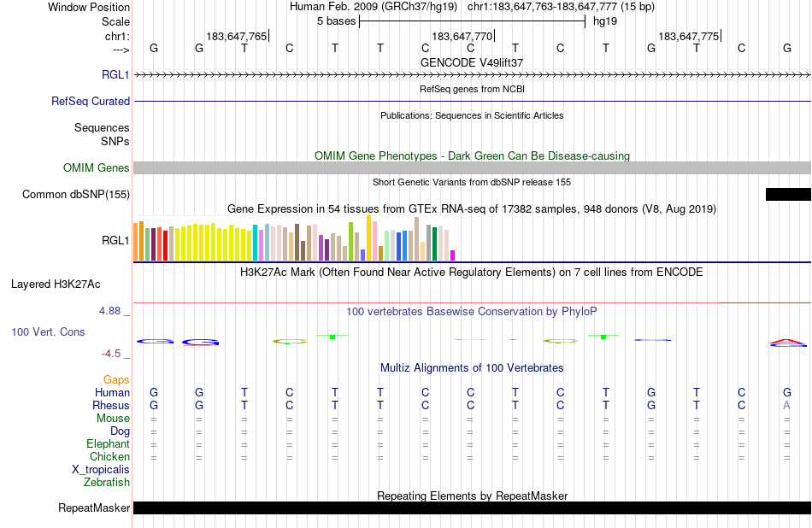812x528 pixels.
Task: Open the GTEx Gene Expression track title
Action: (472, 209)
